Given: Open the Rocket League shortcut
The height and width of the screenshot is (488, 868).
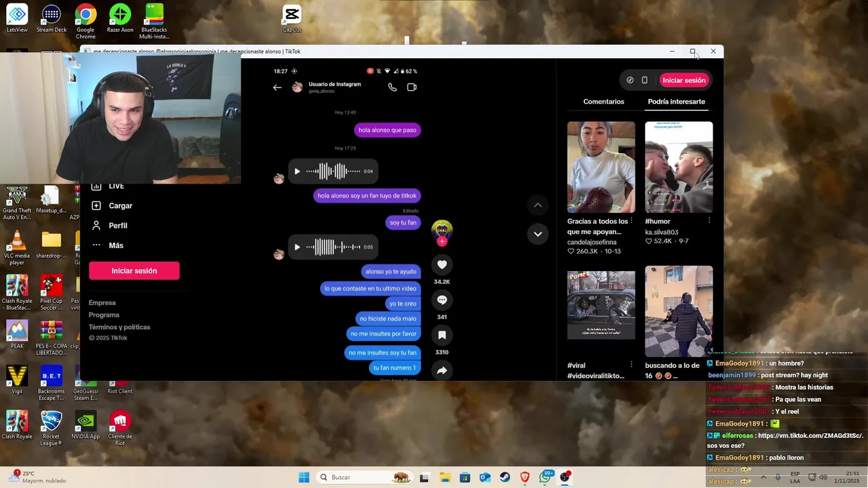Looking at the screenshot, I should [x=52, y=428].
